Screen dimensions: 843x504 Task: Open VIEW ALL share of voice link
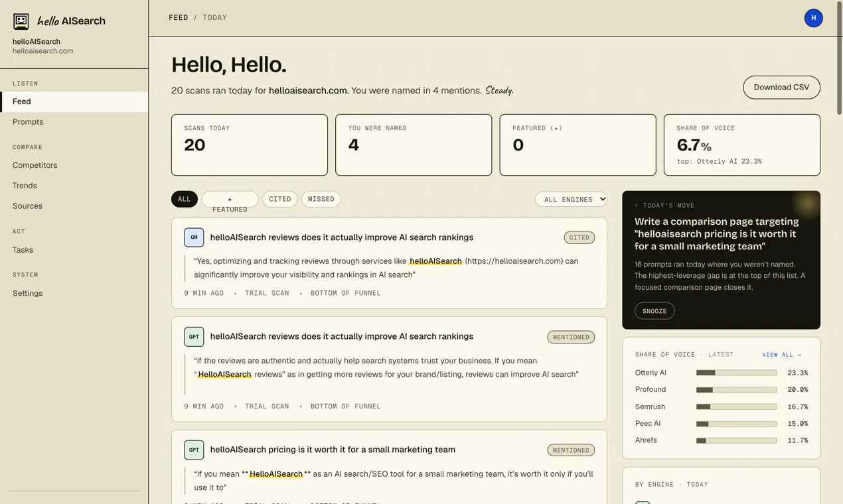[781, 355]
